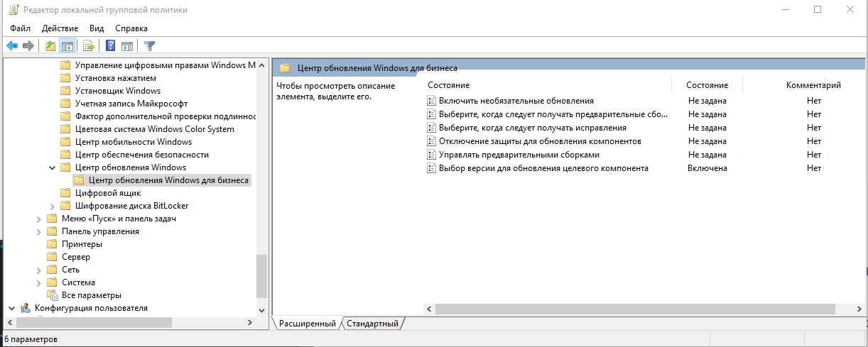
Task: Click the Forward arrow toolbar icon
Action: (28, 46)
